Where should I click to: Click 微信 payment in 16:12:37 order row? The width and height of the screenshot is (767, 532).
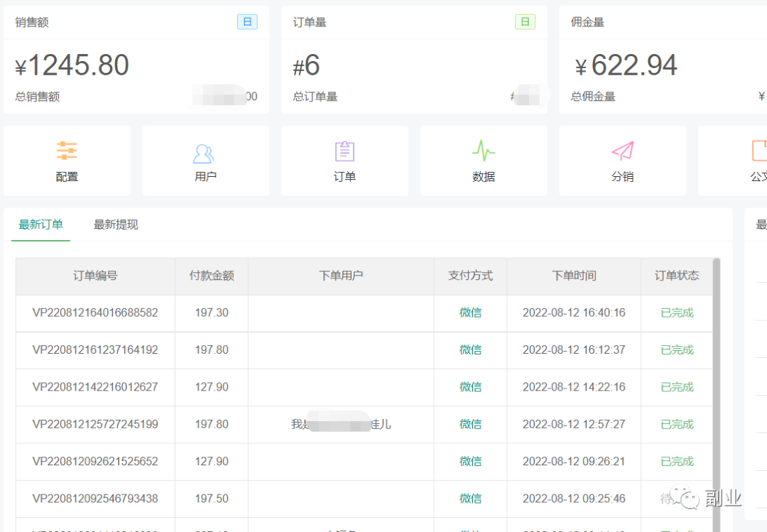(470, 349)
